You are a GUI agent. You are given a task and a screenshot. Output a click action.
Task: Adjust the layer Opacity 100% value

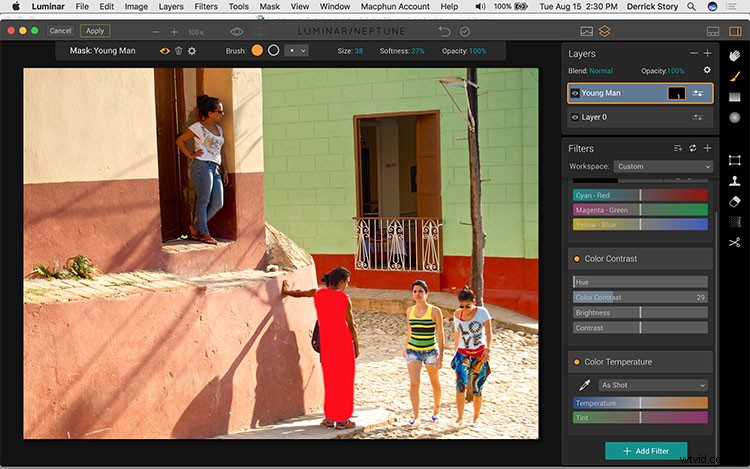675,71
